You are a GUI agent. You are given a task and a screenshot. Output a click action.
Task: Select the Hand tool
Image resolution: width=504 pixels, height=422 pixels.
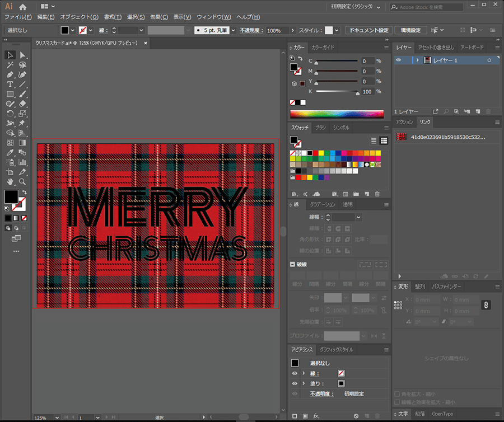click(x=10, y=182)
